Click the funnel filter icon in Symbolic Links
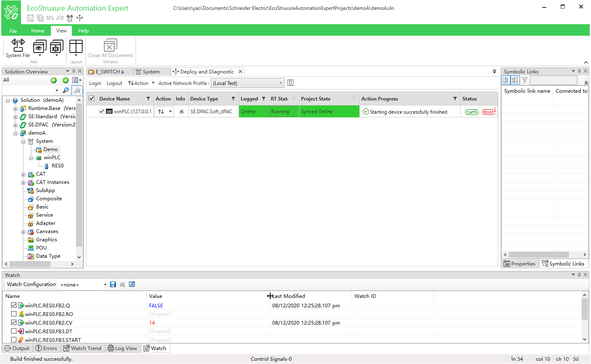The image size is (591, 364). [x=524, y=80]
